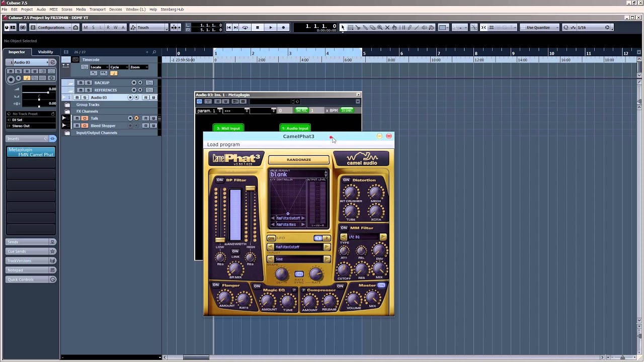Viewport: 644px width, 362px height.
Task: Select the Draw pencil tool
Action: coord(409,28)
